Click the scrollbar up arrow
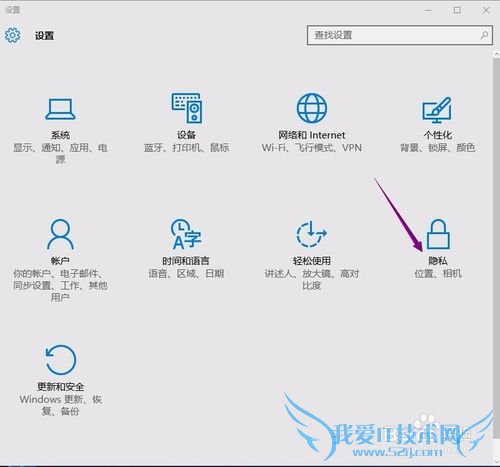 (x=496, y=53)
